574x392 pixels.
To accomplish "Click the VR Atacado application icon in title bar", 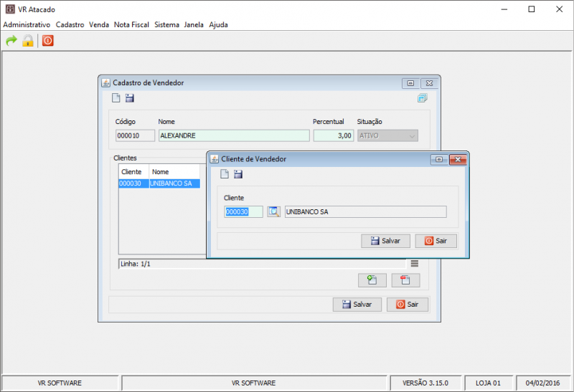I will pos(10,9).
